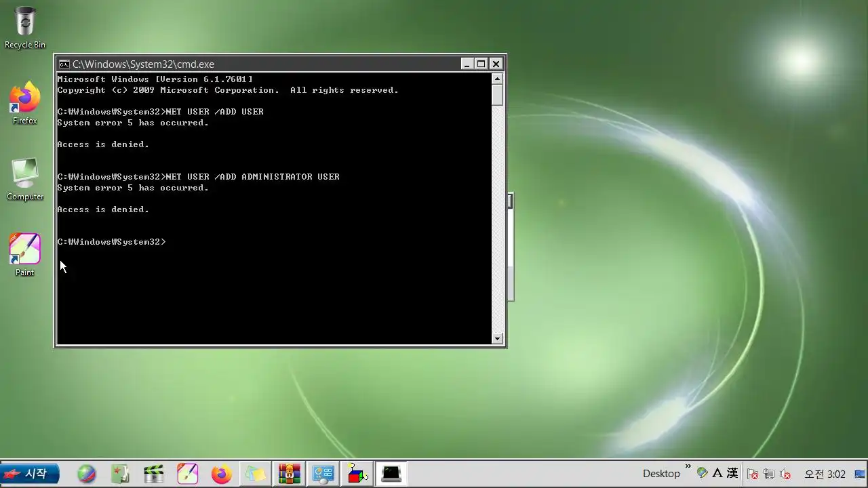The width and height of the screenshot is (868, 488).
Task: Click the Desktop toolbar label in taskbar
Action: [661, 474]
